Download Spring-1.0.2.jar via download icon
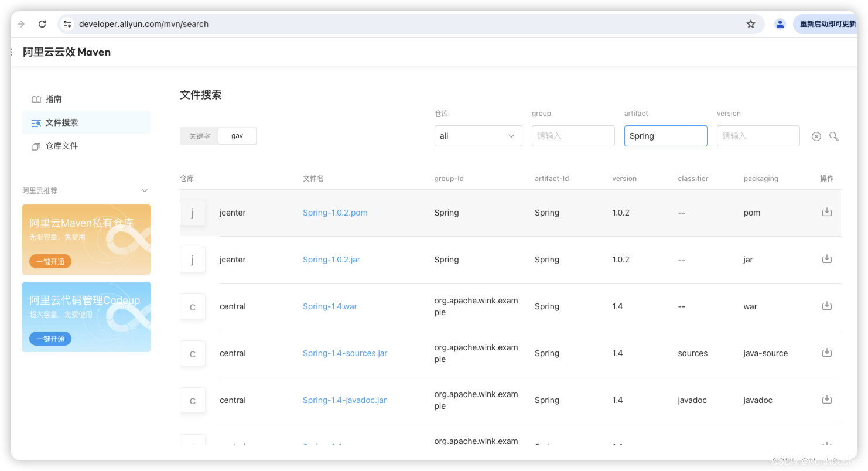The height and width of the screenshot is (471, 868). click(826, 259)
